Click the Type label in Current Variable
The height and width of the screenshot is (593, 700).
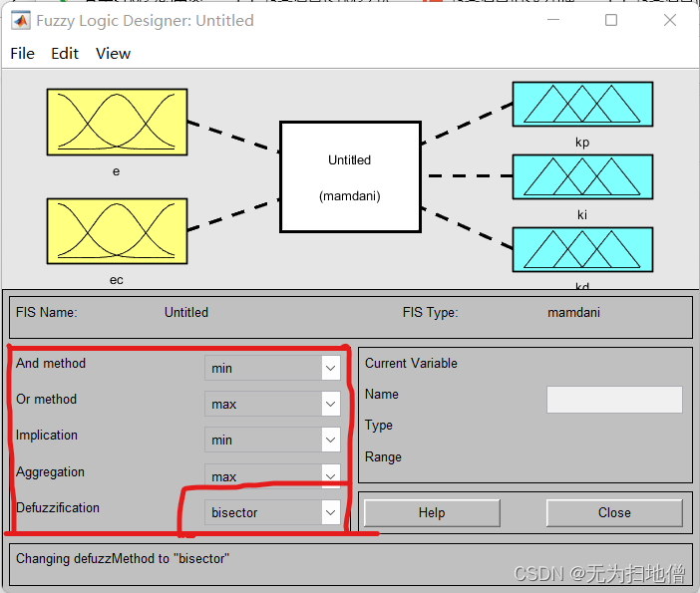click(x=379, y=426)
